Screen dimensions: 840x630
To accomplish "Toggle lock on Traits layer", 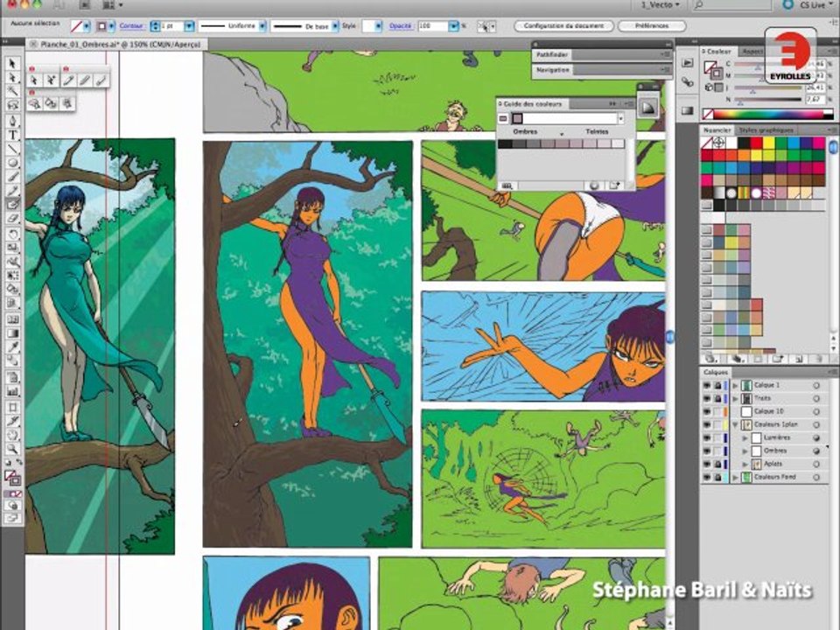I will click(x=717, y=399).
